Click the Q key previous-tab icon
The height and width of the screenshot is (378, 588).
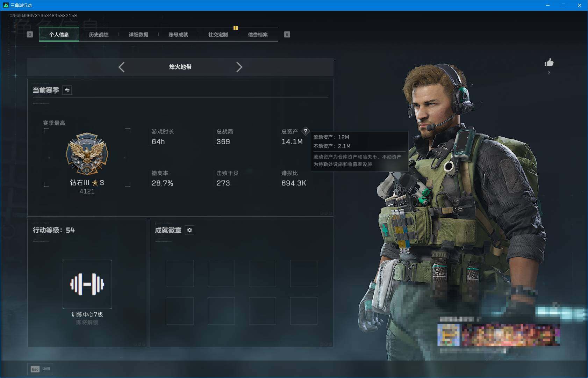30,34
